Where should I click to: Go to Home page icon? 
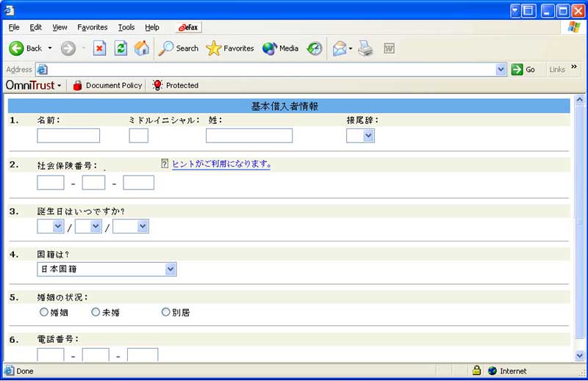142,48
